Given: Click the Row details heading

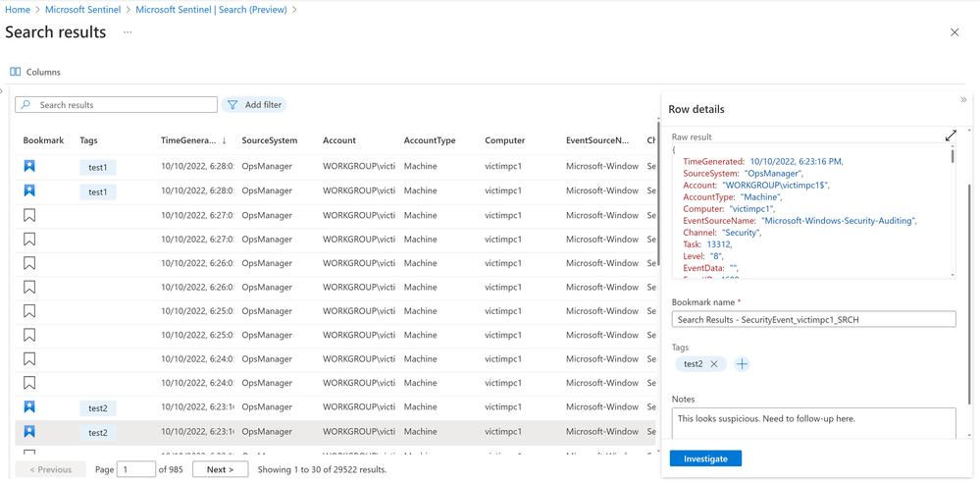Looking at the screenshot, I should pos(696,110).
